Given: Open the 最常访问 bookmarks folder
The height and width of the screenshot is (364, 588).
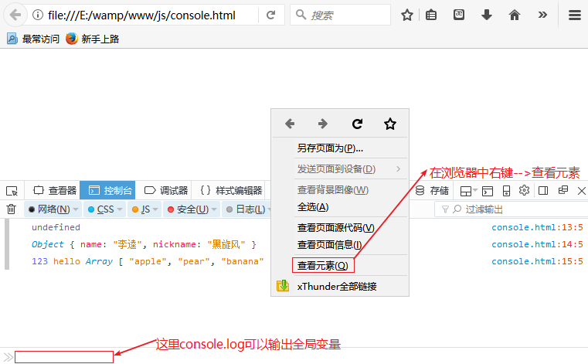Looking at the screenshot, I should pyautogui.click(x=33, y=39).
